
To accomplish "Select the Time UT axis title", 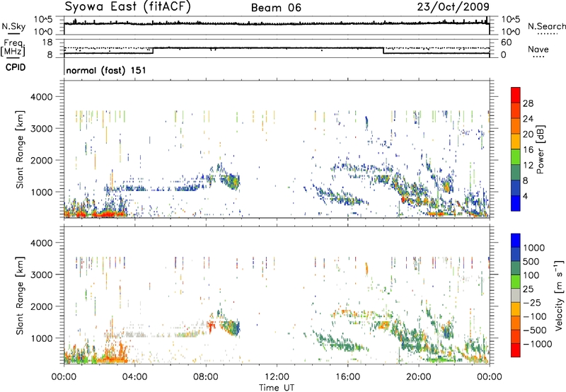I will (277, 388).
